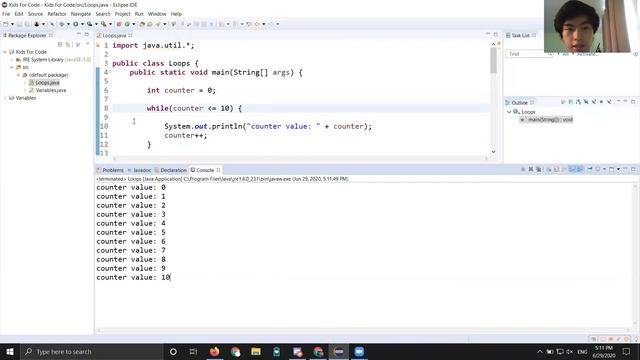Viewport: 640px width, 360px height.
Task: Clear the Console with the Clear icon
Action: [x=549, y=169]
